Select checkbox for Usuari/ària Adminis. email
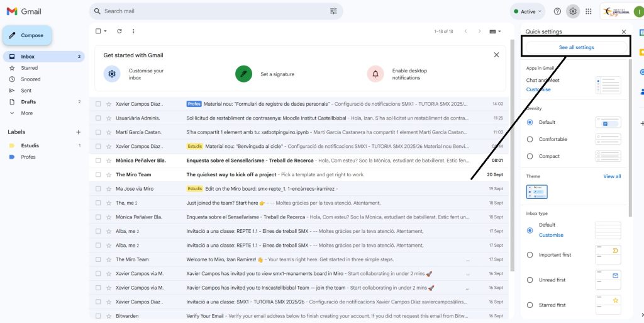The height and width of the screenshot is (323, 644). (x=98, y=118)
